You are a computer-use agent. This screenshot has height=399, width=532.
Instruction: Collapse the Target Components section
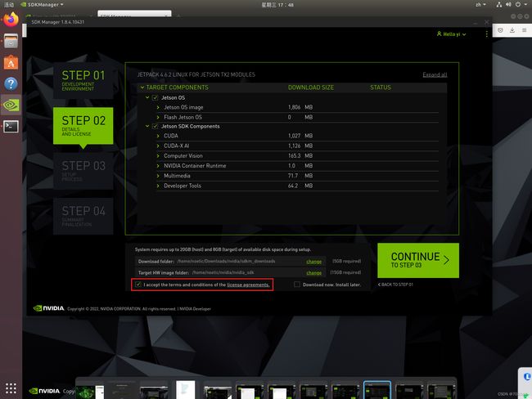(x=142, y=87)
